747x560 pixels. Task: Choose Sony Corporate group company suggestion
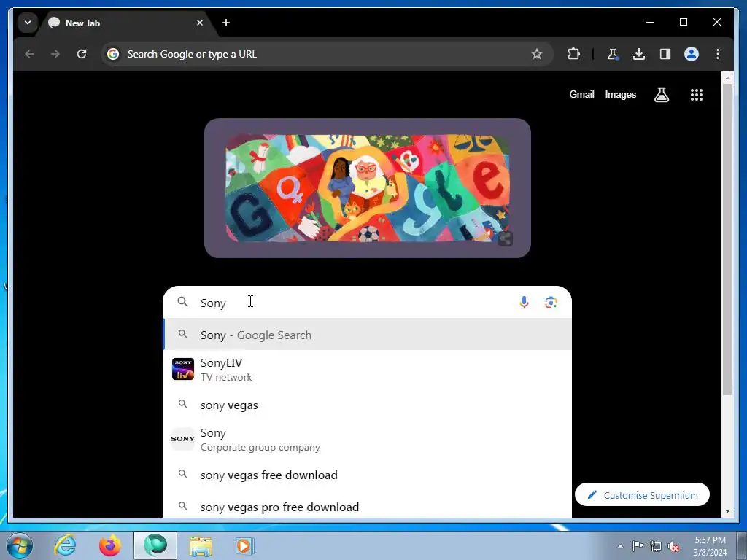368,440
